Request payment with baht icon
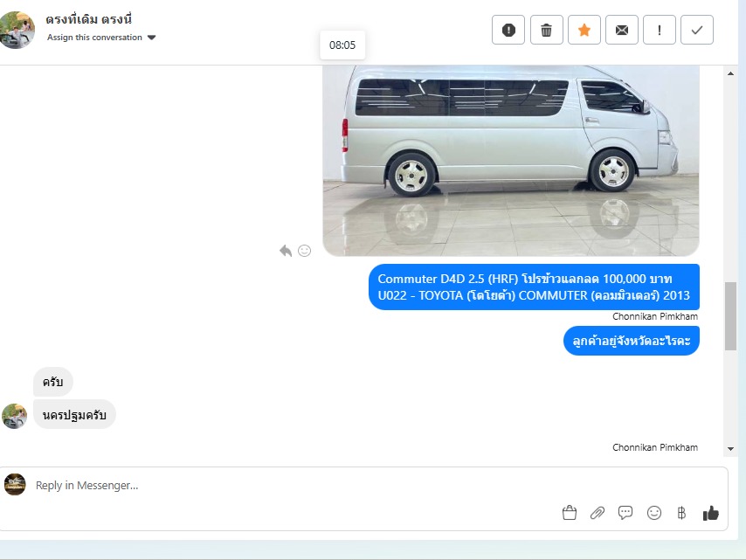 [x=681, y=513]
